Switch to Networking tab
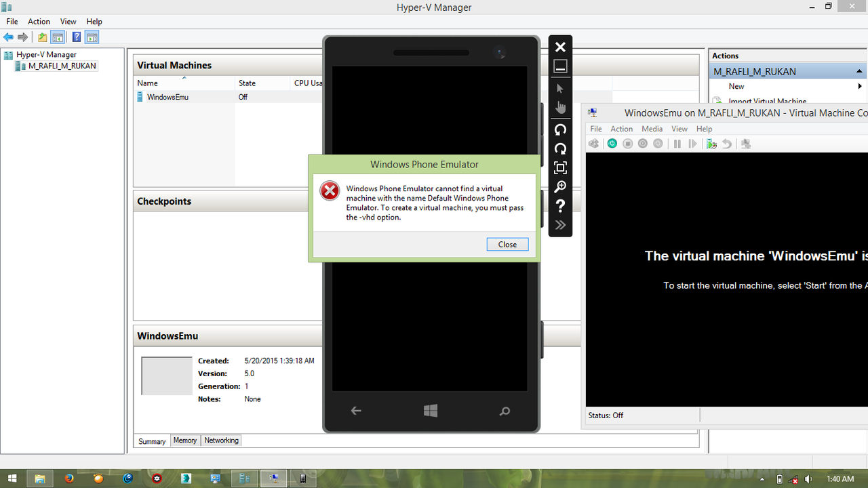The width and height of the screenshot is (868, 488). (222, 441)
